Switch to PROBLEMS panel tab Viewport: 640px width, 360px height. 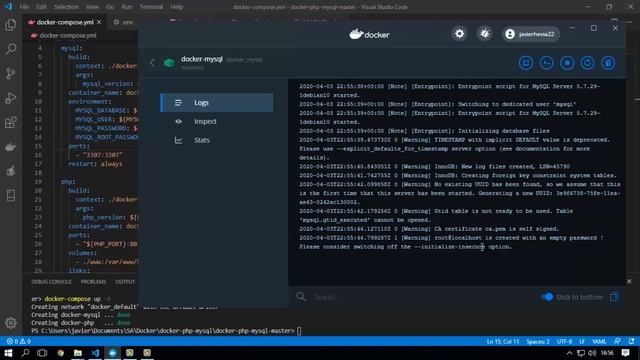click(x=93, y=282)
